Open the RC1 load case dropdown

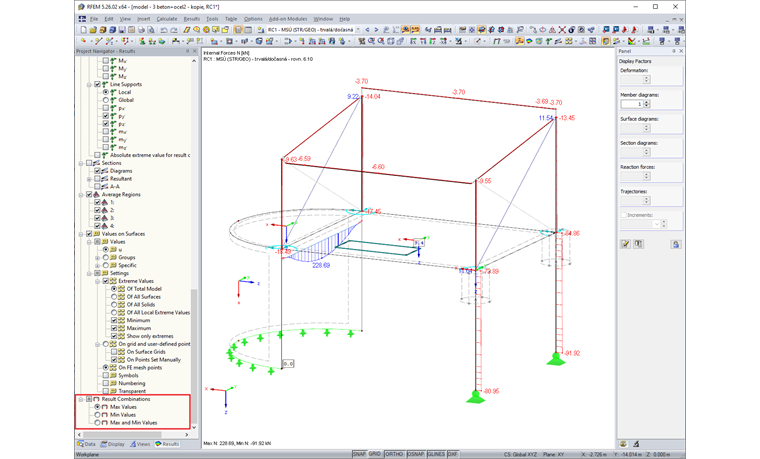pyautogui.click(x=358, y=30)
